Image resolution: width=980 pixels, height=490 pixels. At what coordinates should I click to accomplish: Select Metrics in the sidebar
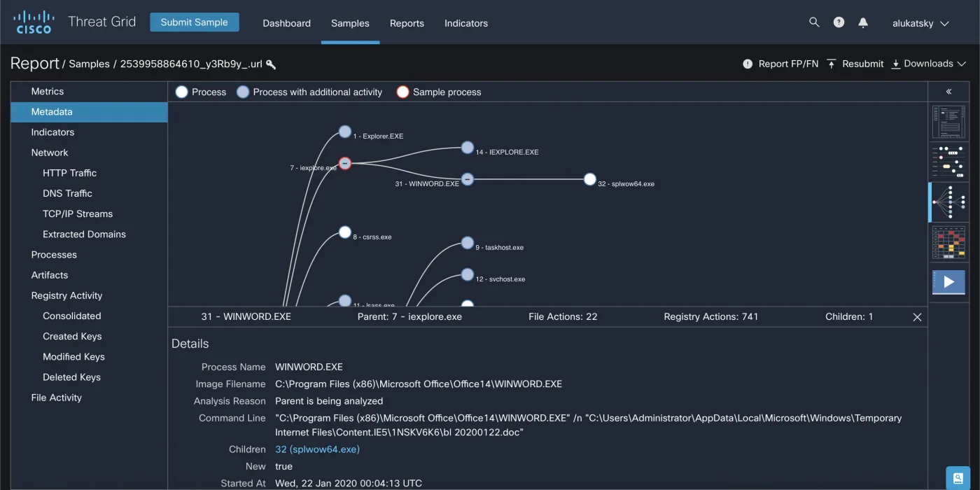(x=89, y=92)
